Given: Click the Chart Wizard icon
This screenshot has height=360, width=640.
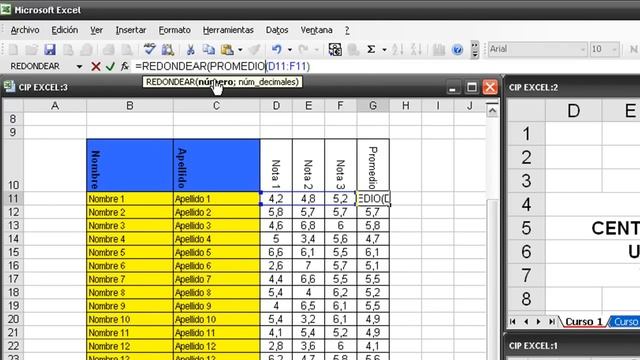Looking at the screenshot, I should tap(439, 50).
